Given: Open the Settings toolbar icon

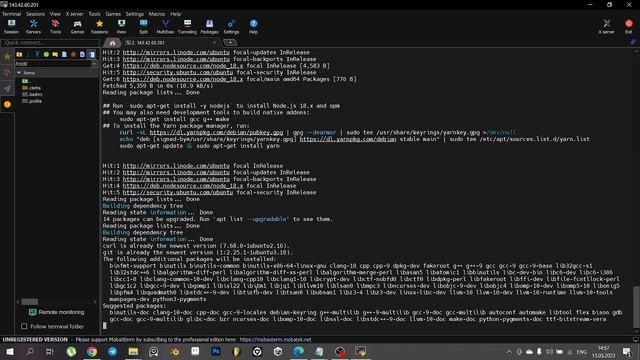Looking at the screenshot, I should click(x=231, y=27).
